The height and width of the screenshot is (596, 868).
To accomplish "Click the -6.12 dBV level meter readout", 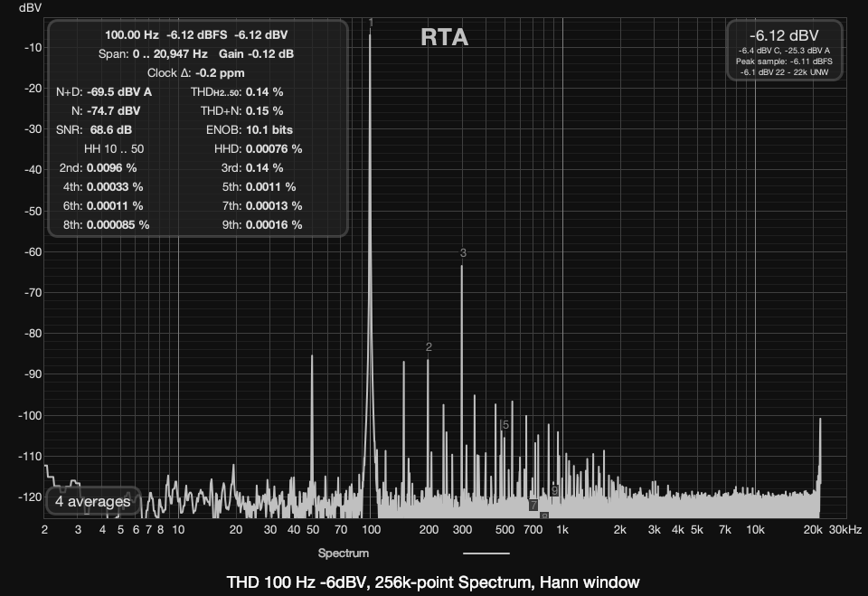I will (784, 34).
